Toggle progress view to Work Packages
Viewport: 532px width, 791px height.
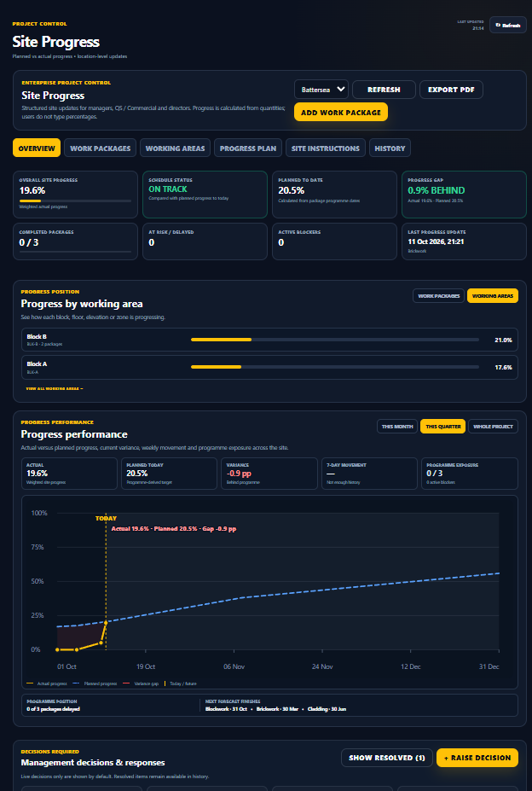(439, 295)
